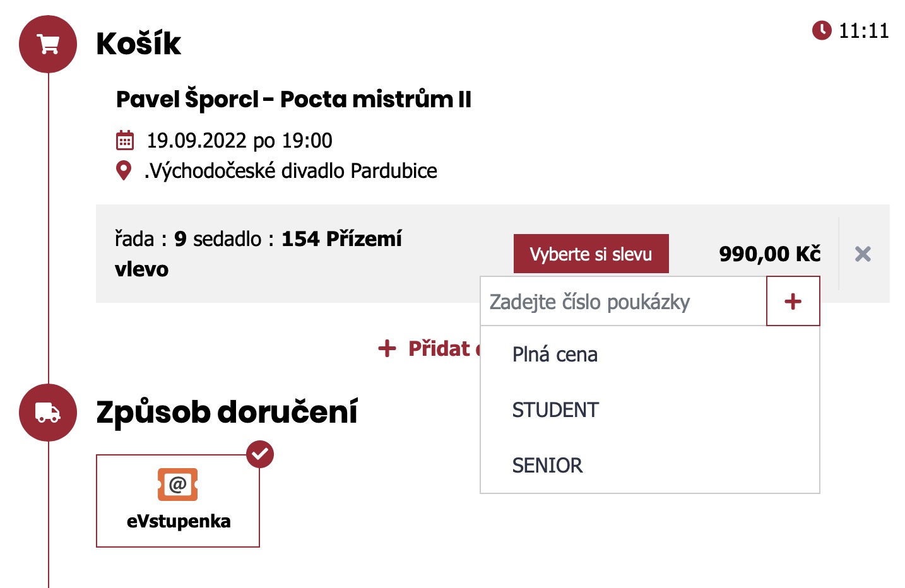Open the Vyberte si slevu dropdown

coord(591,254)
